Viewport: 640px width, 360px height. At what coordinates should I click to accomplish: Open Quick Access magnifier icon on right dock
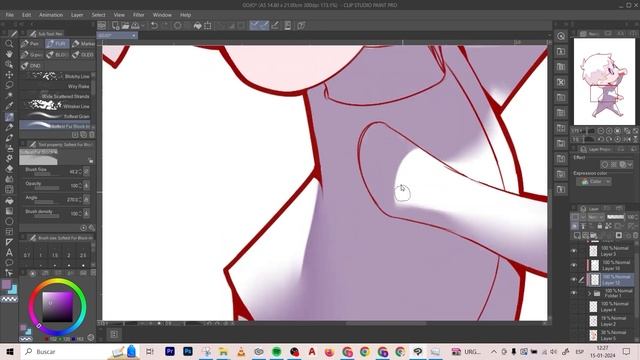561,36
